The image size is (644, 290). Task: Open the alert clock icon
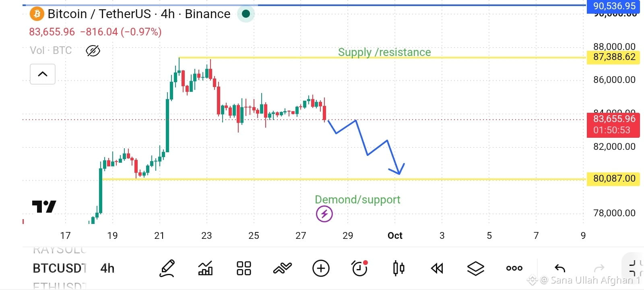(359, 268)
